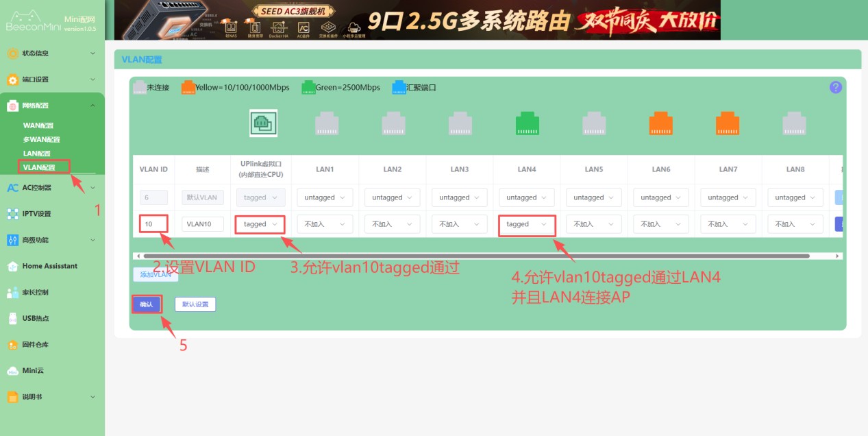Screen dimensions: 868x436
Task: Click the LAN2 grey port icon
Action: point(394,123)
